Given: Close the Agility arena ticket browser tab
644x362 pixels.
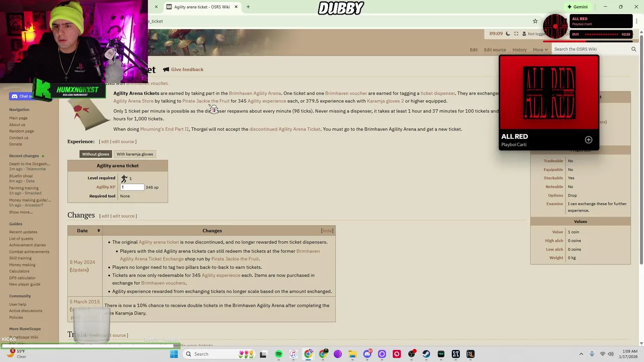Looking at the screenshot, I should point(235,7).
